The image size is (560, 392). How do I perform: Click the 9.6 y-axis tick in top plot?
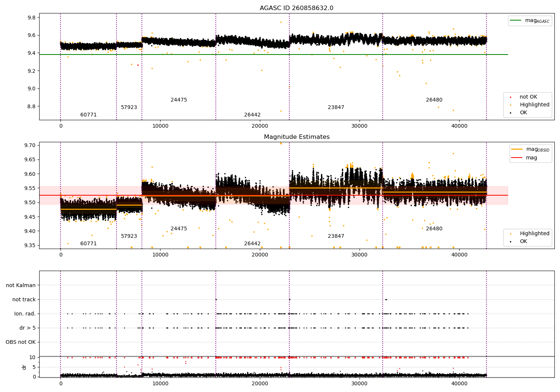(32, 35)
